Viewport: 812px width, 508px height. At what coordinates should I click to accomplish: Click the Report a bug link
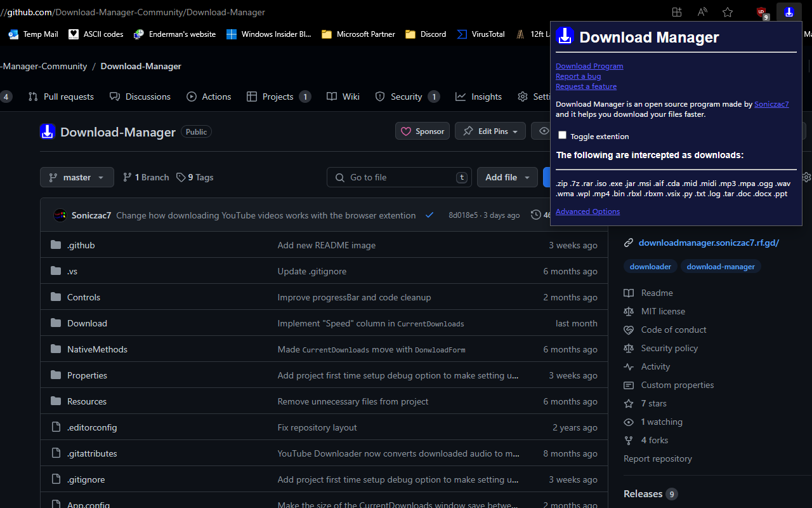[x=578, y=76]
